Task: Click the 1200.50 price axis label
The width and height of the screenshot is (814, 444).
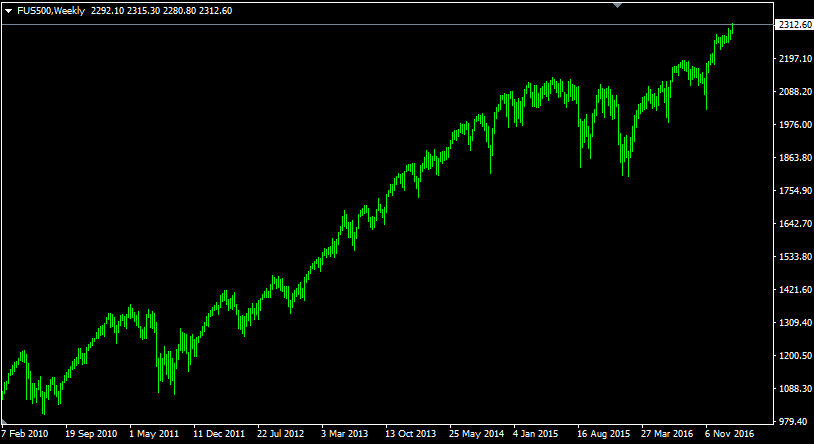Action: coord(795,355)
